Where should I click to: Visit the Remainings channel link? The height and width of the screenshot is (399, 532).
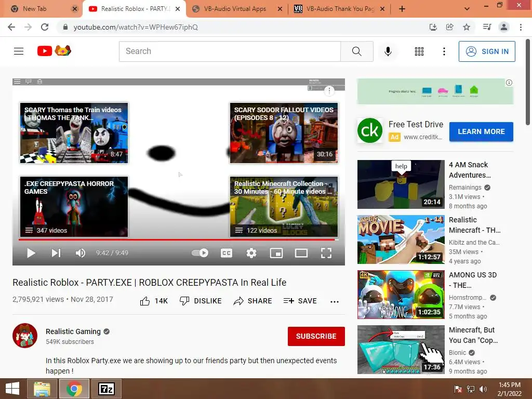[x=465, y=187]
